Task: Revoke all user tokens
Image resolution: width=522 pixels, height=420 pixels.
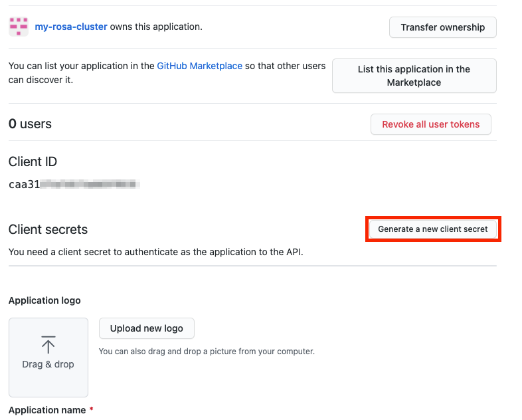Action: click(430, 124)
